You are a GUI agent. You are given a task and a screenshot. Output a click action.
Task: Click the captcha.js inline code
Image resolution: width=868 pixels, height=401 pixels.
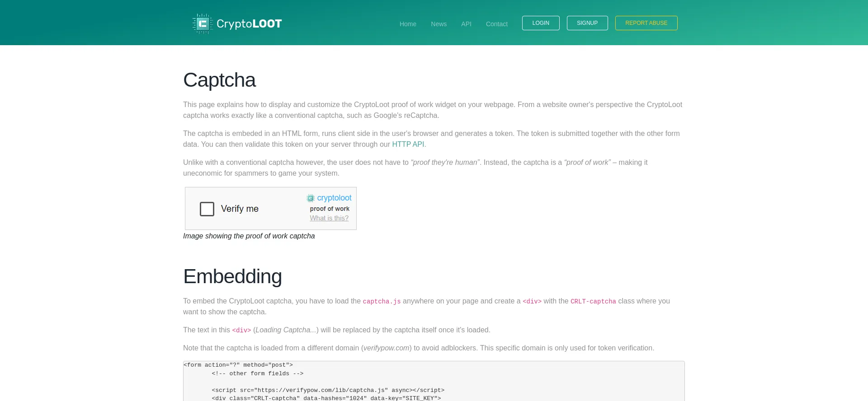[x=382, y=301]
